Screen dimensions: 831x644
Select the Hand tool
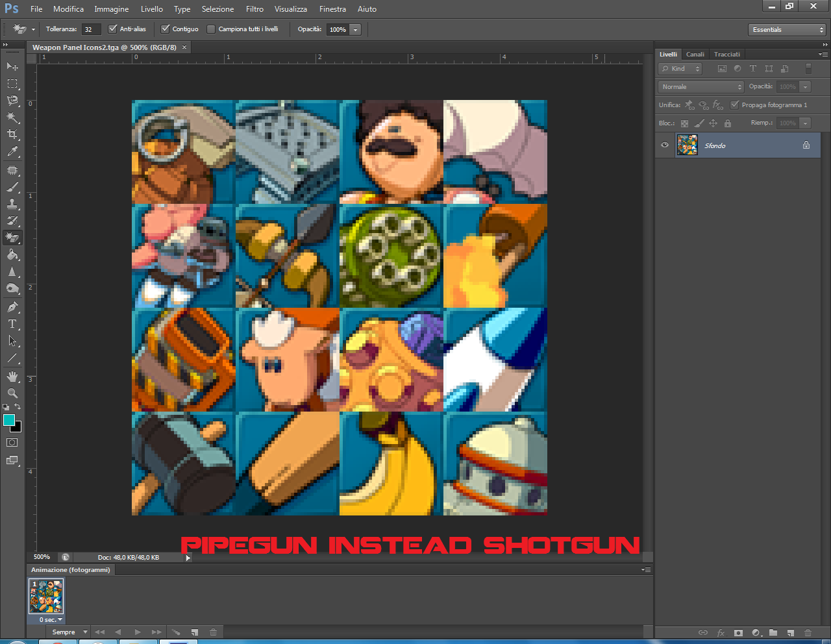12,377
